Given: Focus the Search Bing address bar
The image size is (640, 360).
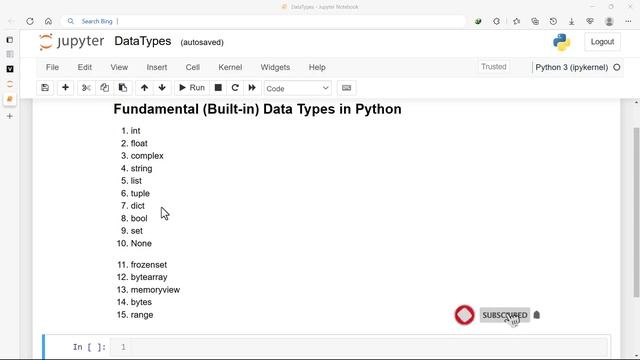Looking at the screenshot, I should [x=263, y=21].
